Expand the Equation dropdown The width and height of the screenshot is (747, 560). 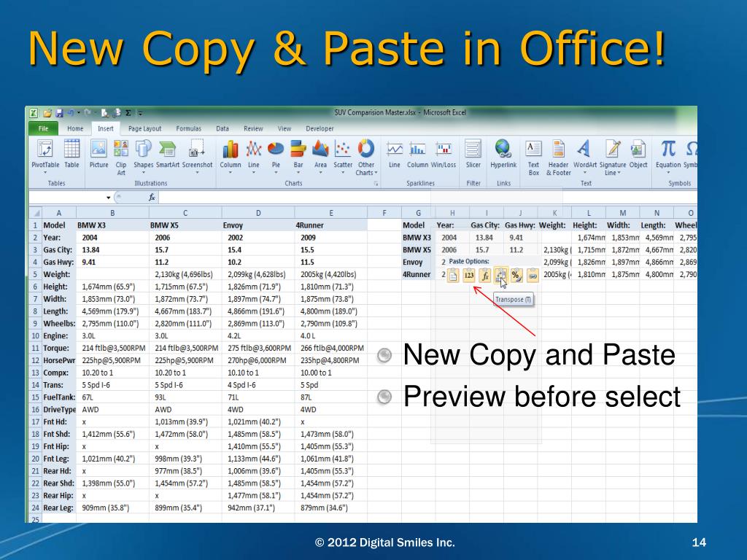coord(668,172)
